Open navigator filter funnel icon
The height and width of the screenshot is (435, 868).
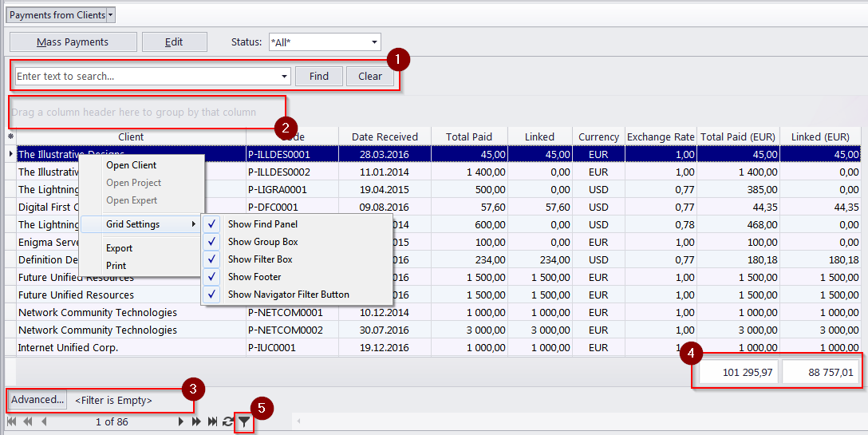pos(244,423)
